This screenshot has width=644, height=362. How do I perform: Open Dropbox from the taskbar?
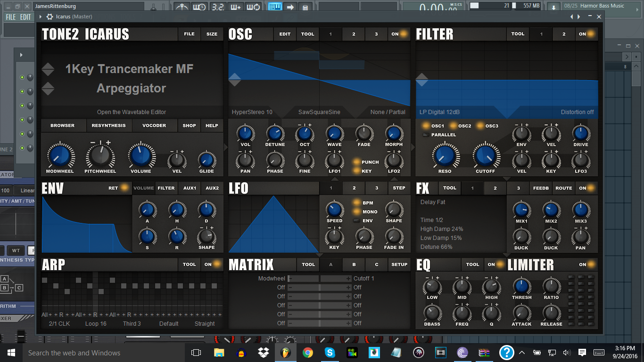click(263, 353)
